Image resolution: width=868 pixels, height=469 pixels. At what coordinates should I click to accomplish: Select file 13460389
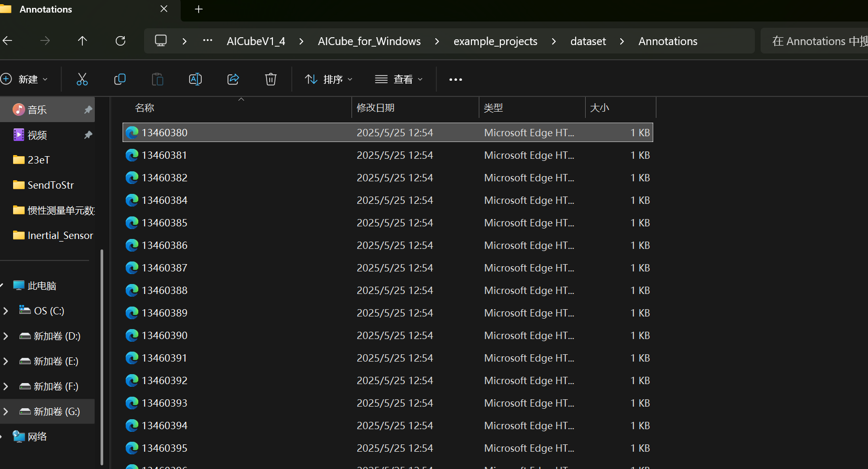pyautogui.click(x=388, y=313)
